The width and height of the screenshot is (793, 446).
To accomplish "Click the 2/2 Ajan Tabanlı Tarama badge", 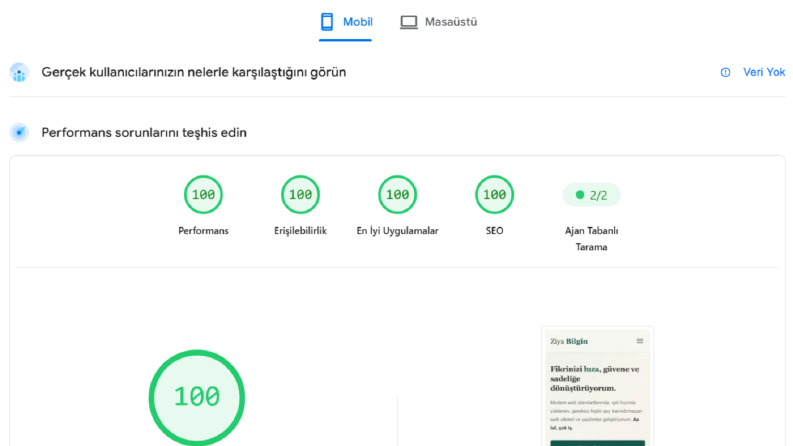I will 591,195.
